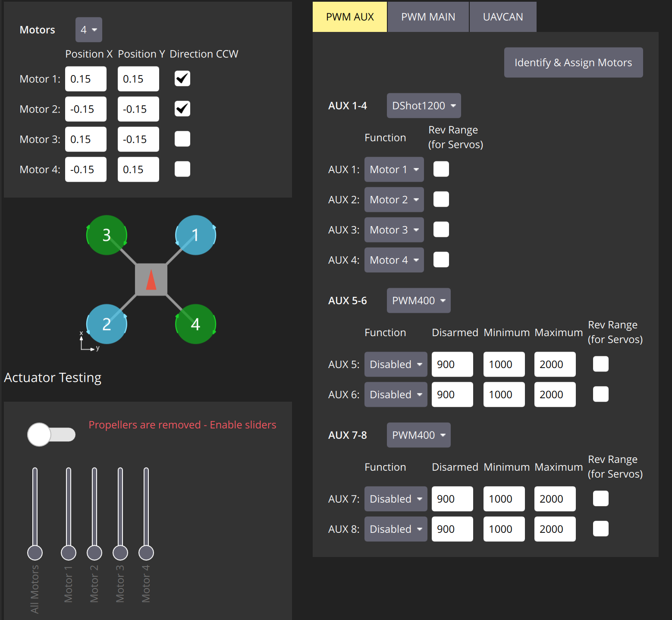
Task: Click AUX 8 Minimum value field
Action: (x=504, y=529)
